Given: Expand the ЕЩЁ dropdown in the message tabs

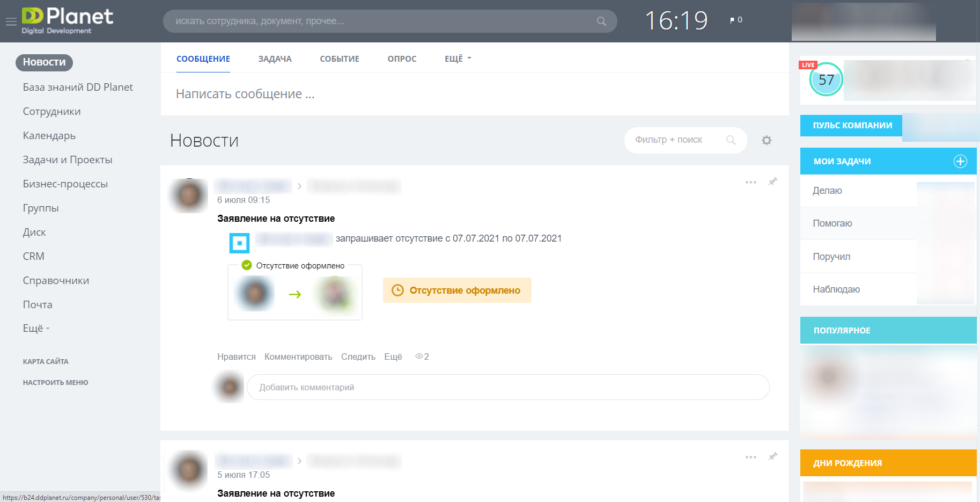Looking at the screenshot, I should (x=458, y=59).
